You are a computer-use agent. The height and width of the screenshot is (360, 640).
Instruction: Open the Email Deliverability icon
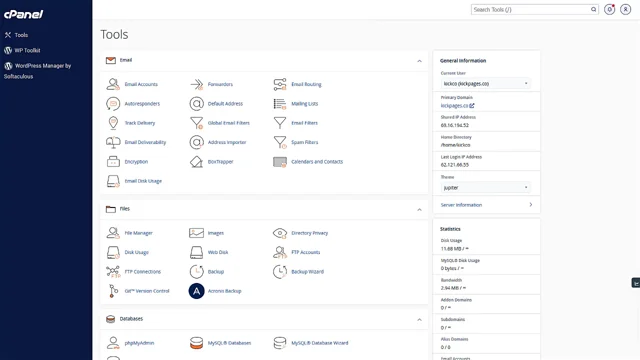[x=113, y=142]
